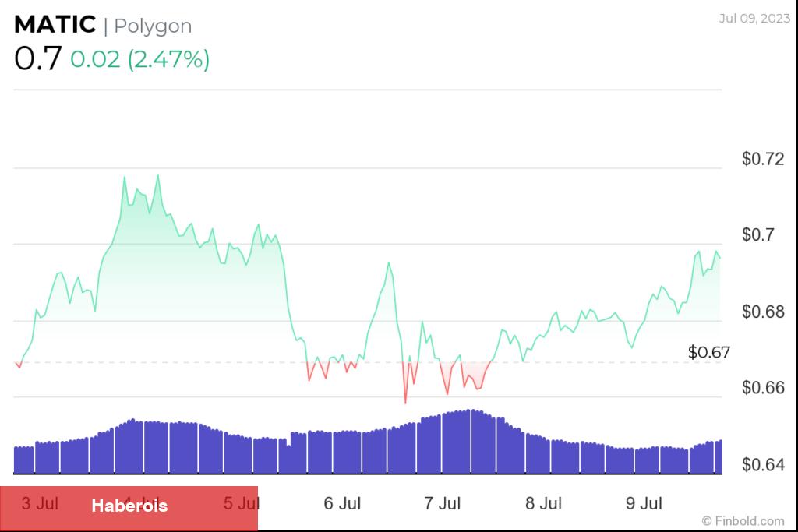Click the $0.7 axis label
The height and width of the screenshot is (532, 798).
pyautogui.click(x=757, y=234)
